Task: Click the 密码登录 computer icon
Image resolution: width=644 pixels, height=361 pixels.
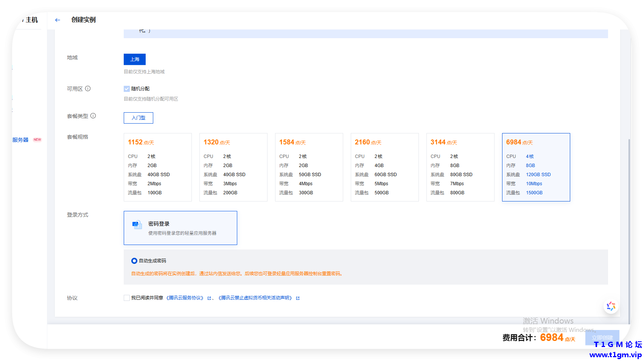Action: pyautogui.click(x=137, y=225)
